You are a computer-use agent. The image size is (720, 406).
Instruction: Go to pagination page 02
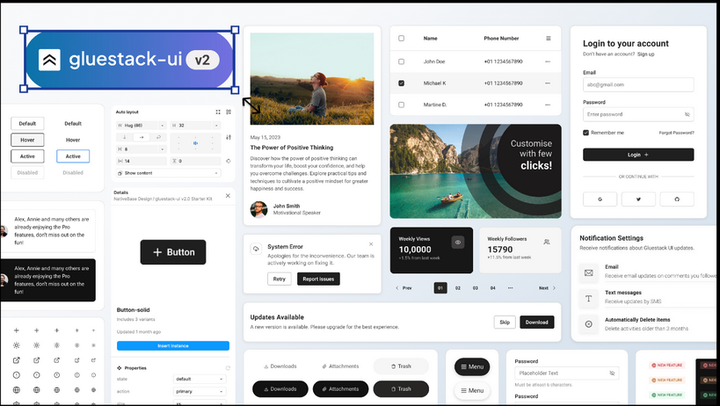(458, 288)
